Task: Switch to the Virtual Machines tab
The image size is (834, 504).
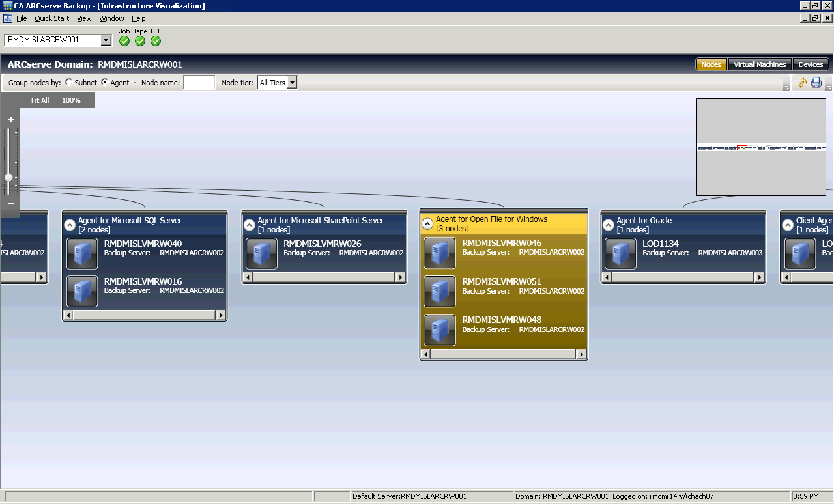Action: point(760,64)
